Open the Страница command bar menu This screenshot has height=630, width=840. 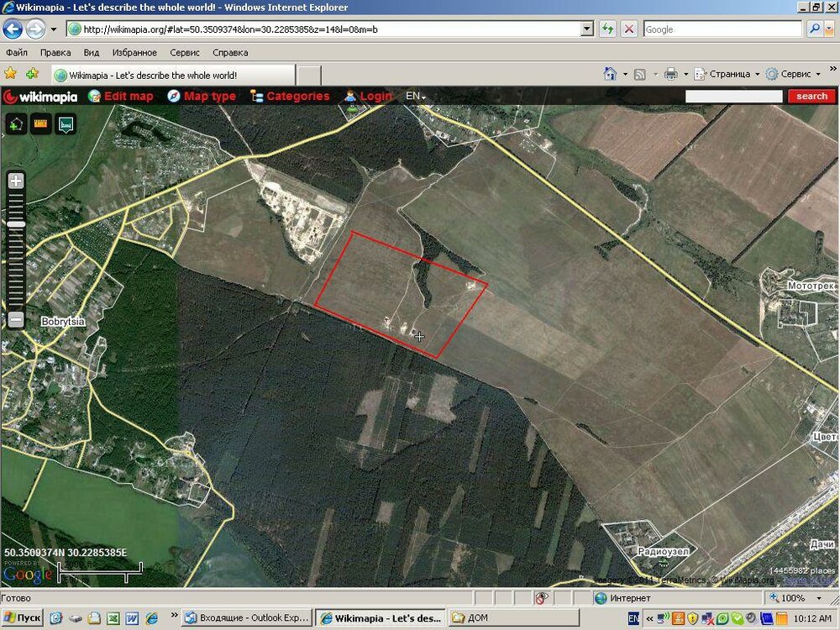click(727, 74)
